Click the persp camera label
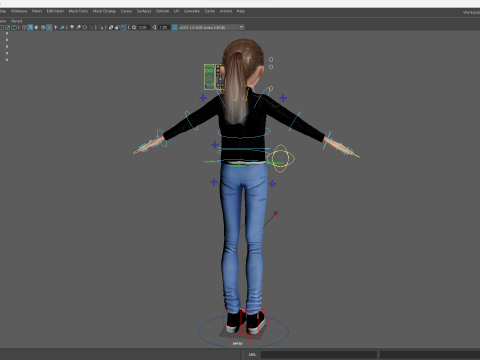480x360 pixels. (x=237, y=343)
